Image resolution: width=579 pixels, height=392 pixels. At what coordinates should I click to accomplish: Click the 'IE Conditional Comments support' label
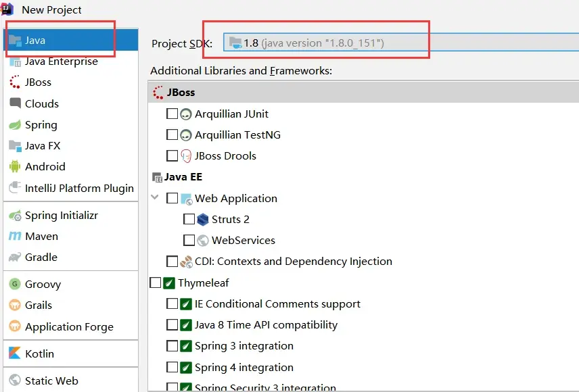point(277,304)
